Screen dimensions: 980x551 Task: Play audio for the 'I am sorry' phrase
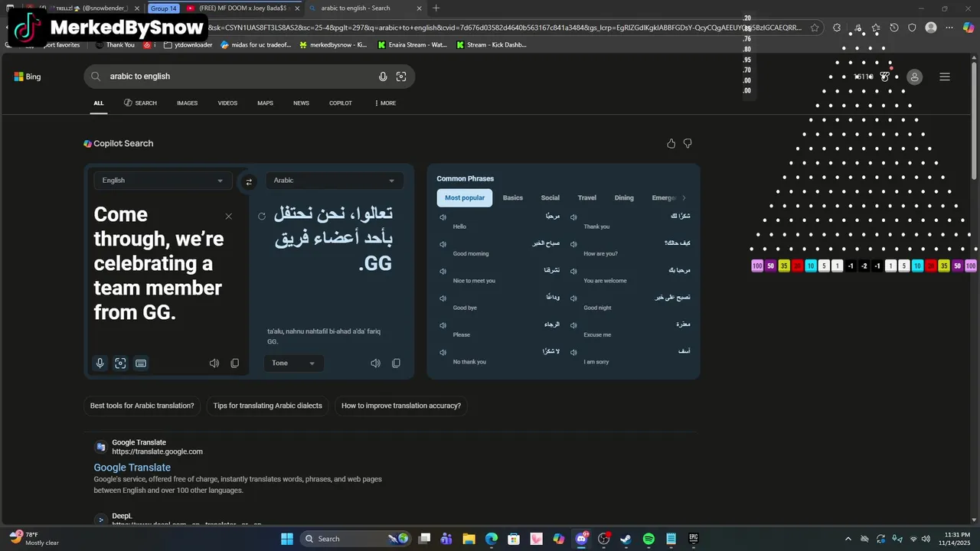(x=573, y=353)
